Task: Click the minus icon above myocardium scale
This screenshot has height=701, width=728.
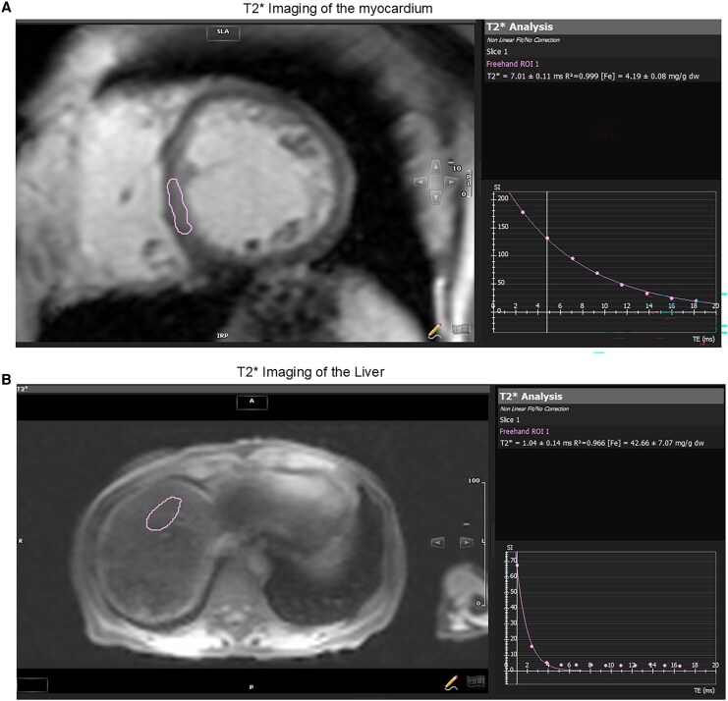Action: pyautogui.click(x=451, y=162)
